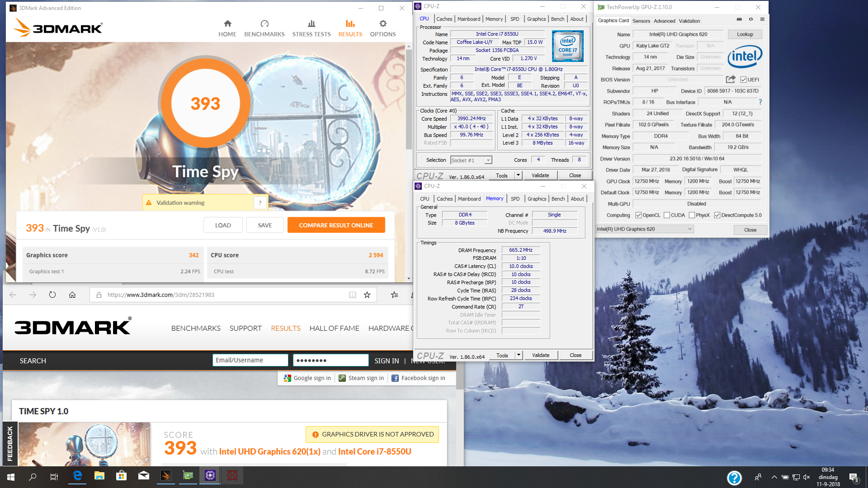
Task: Click the SAVE button in 3DMark
Action: point(265,225)
